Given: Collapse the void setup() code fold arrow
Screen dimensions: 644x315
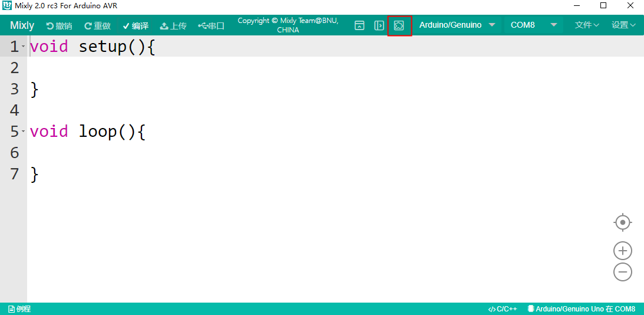Looking at the screenshot, I should (x=24, y=47).
